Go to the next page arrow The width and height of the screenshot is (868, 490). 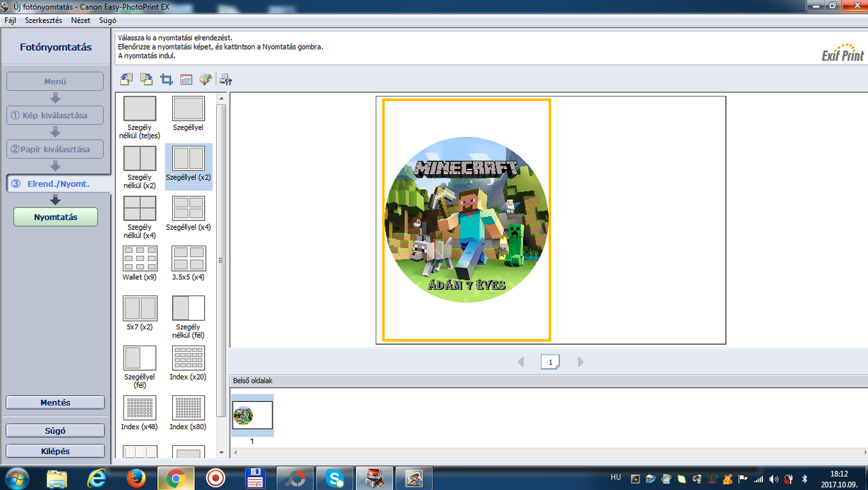tap(580, 363)
